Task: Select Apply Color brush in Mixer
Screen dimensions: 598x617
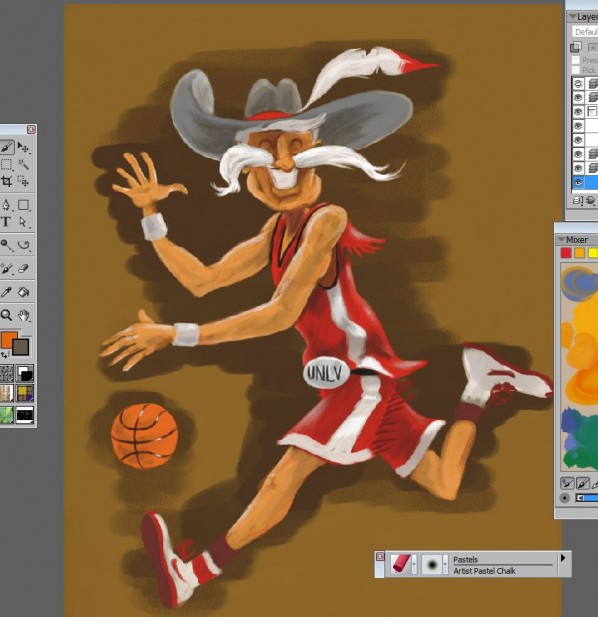Action: coord(583,483)
